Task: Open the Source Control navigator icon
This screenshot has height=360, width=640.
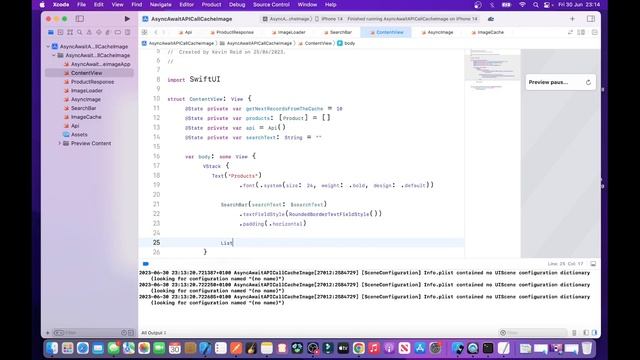Action: pos(60,32)
